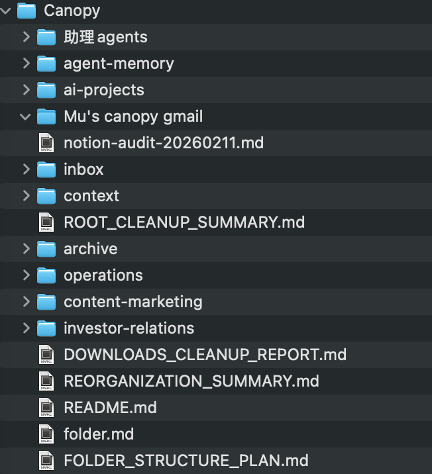The height and width of the screenshot is (474, 432).
Task: Expand the context folder chevron
Action: (x=26, y=196)
